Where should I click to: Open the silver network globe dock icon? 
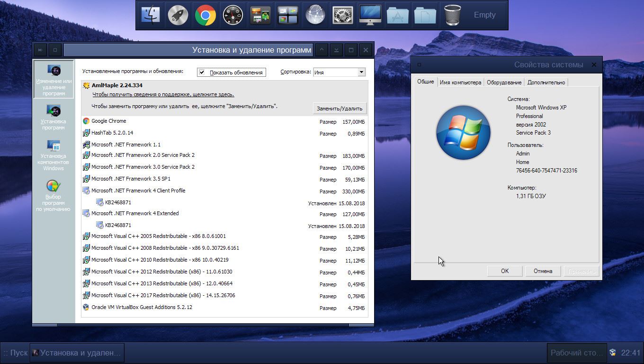tap(315, 15)
